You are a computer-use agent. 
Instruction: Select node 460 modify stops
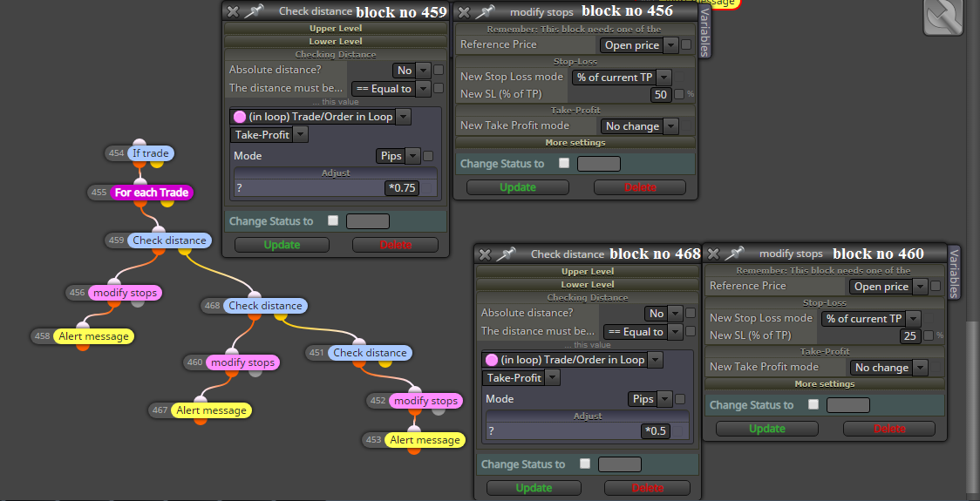pos(242,362)
